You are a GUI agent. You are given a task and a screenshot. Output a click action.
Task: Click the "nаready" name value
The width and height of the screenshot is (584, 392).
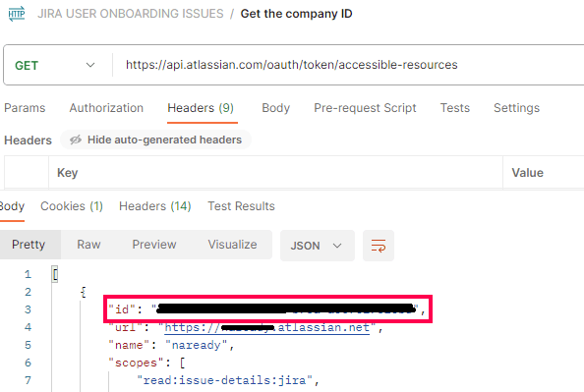pos(196,345)
